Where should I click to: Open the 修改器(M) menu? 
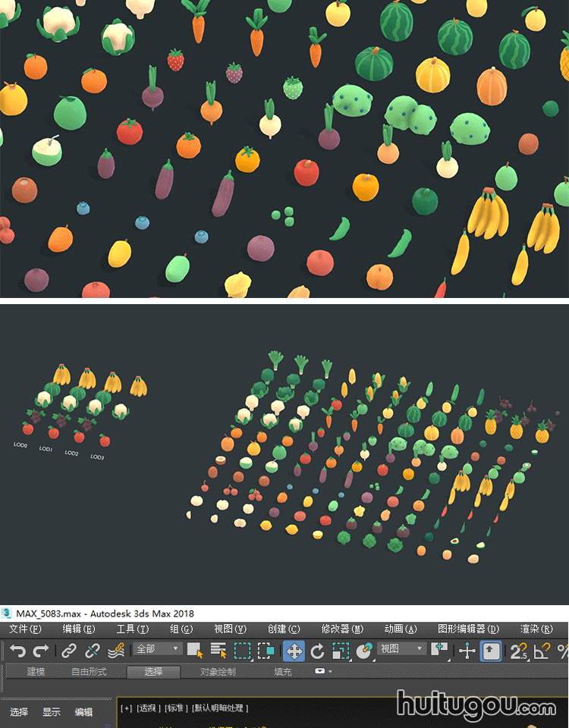342,629
